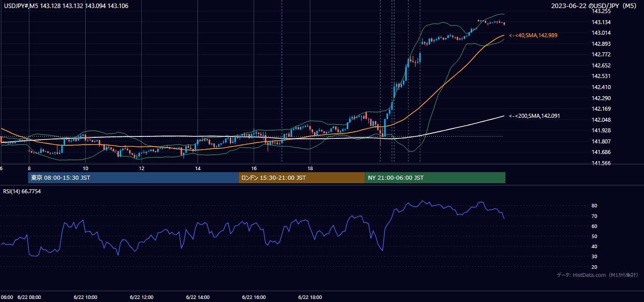Click RSI scale value 20

click(x=595, y=267)
